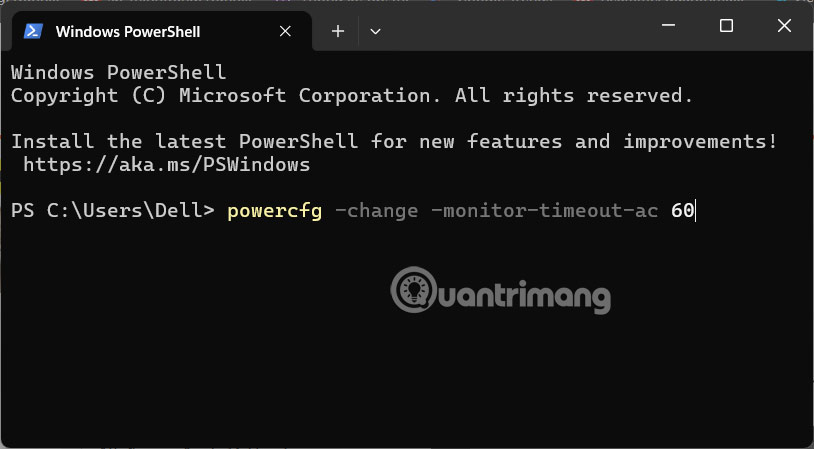Click the powercfg command word
The image size is (814, 449).
coord(274,211)
